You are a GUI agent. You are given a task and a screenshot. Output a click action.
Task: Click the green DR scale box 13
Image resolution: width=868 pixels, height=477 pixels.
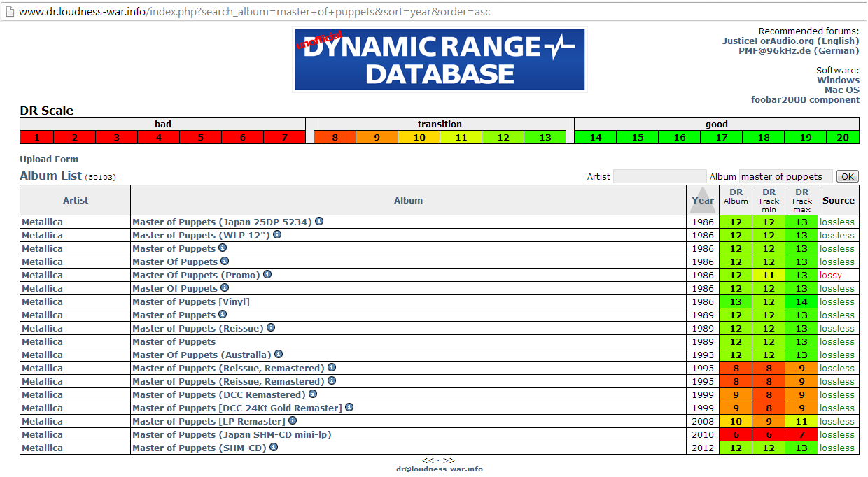point(545,137)
